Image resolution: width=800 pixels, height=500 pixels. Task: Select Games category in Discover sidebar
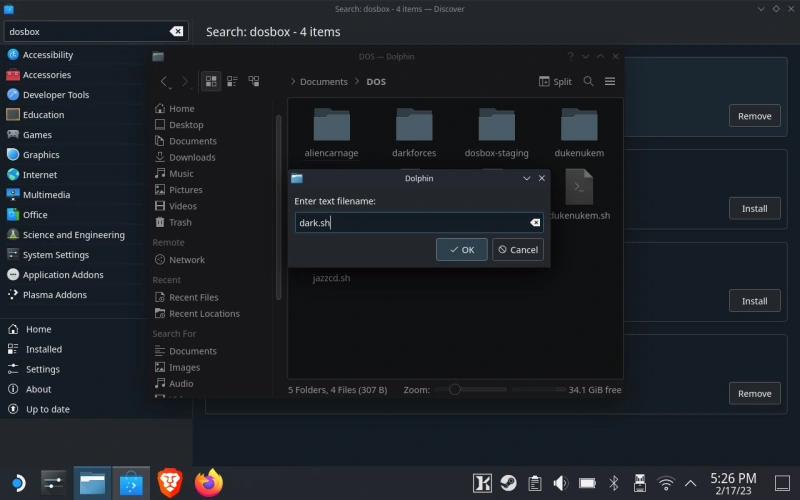37,135
